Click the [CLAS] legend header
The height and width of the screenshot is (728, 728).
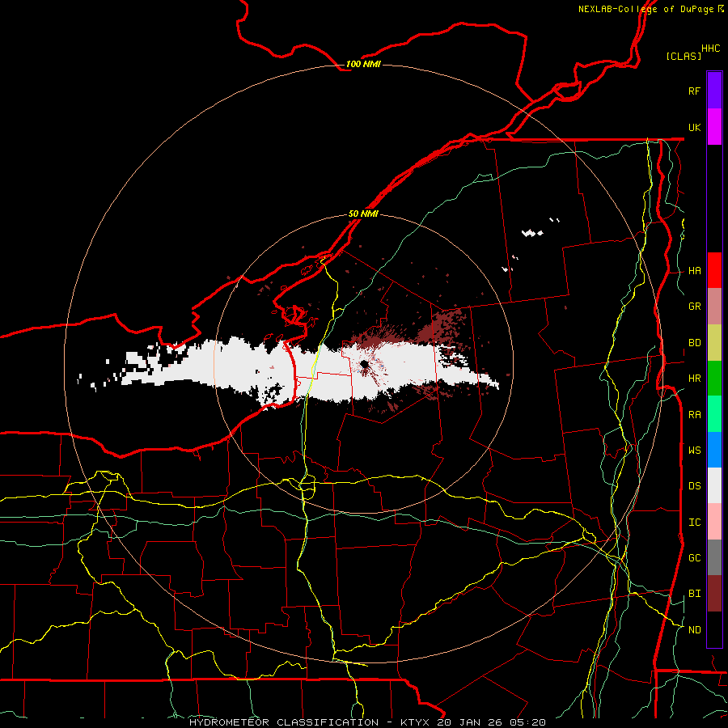[x=683, y=56]
